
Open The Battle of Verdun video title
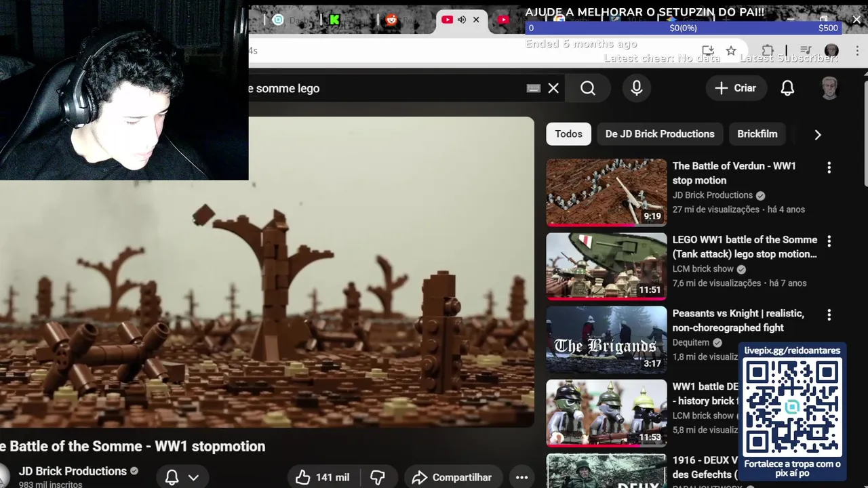pos(734,173)
